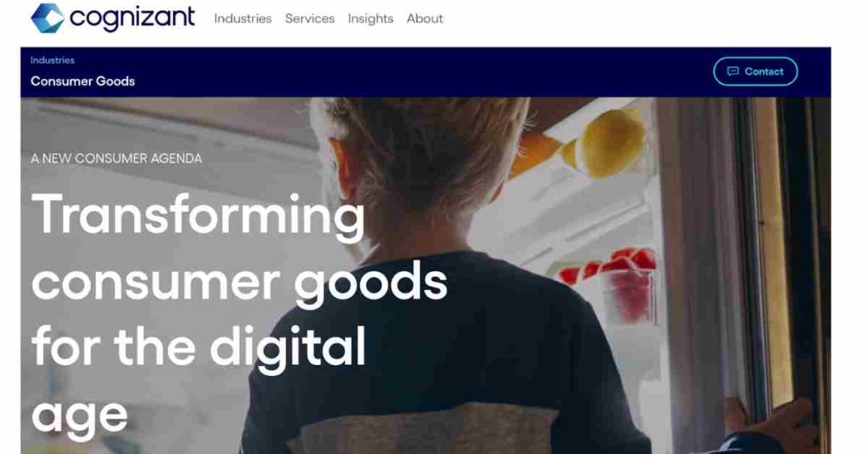Click the Industries breadcrumb link
Image resolution: width=868 pixels, height=454 pixels.
pos(53,60)
